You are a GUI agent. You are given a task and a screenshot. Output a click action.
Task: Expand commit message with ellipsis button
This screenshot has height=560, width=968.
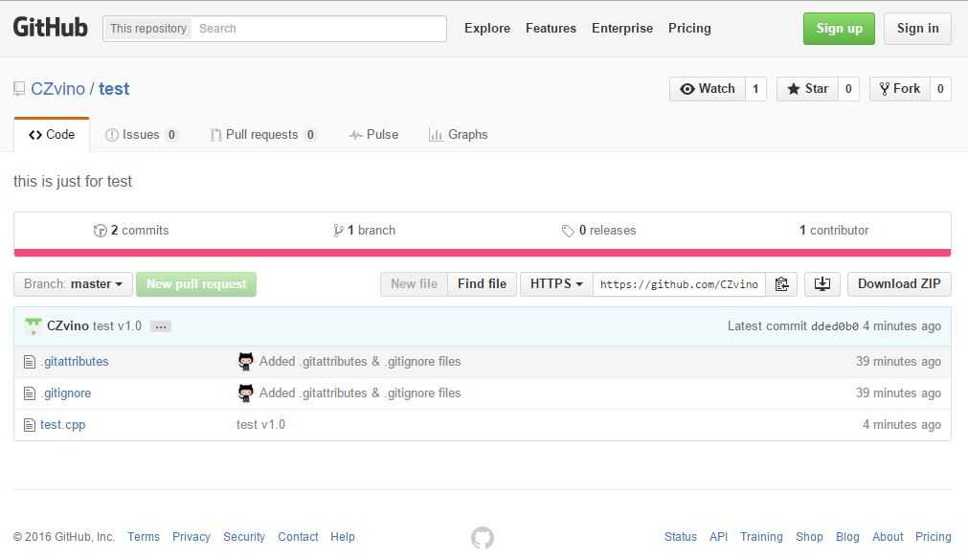pyautogui.click(x=161, y=326)
